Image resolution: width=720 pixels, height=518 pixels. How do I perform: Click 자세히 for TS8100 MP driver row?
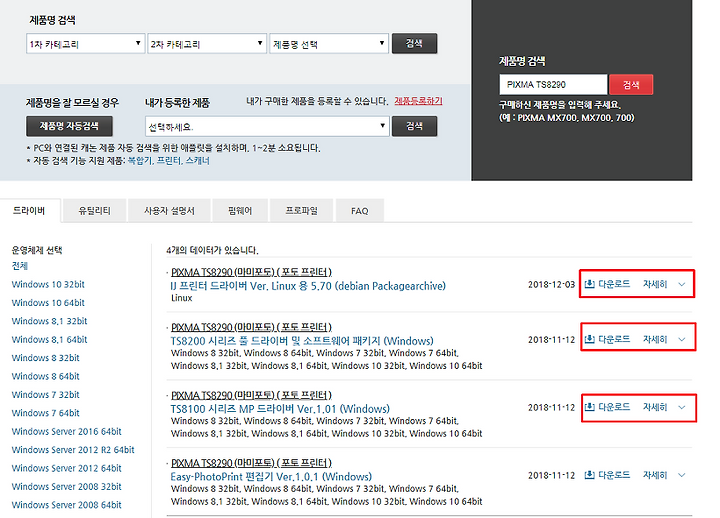pos(655,407)
